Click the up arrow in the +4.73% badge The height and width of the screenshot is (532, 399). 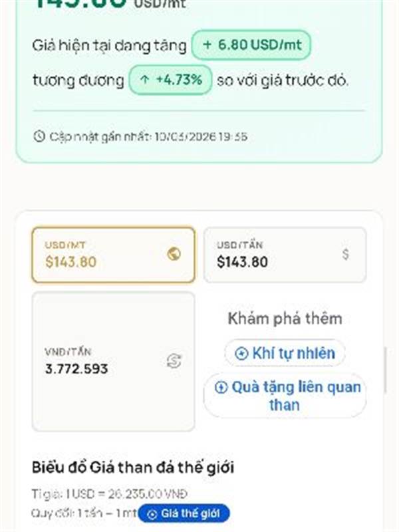(x=144, y=80)
